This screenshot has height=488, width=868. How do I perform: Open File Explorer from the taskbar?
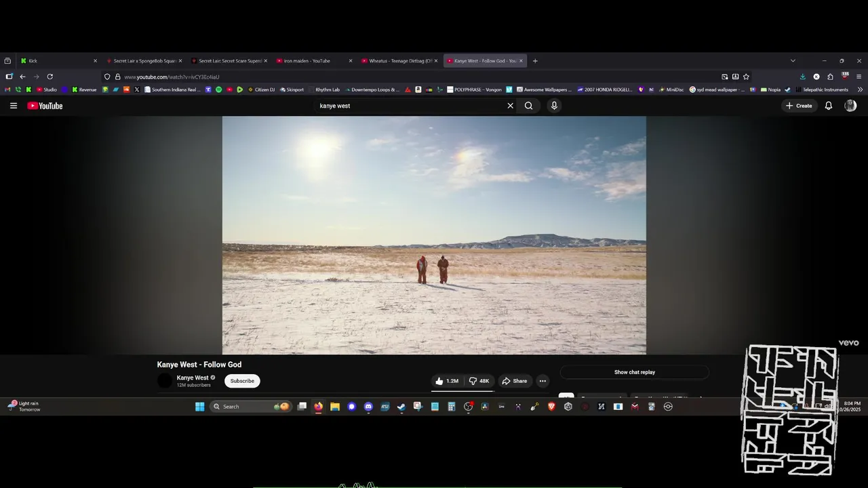click(x=335, y=407)
